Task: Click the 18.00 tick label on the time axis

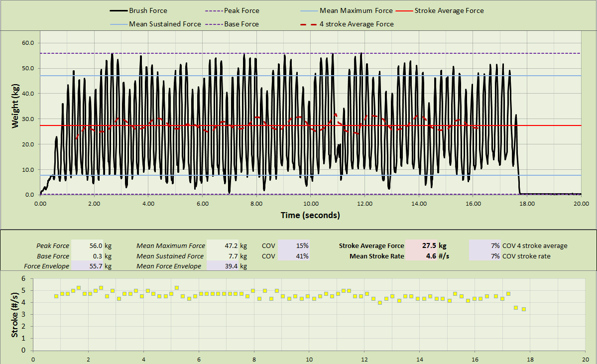Action: (527, 204)
